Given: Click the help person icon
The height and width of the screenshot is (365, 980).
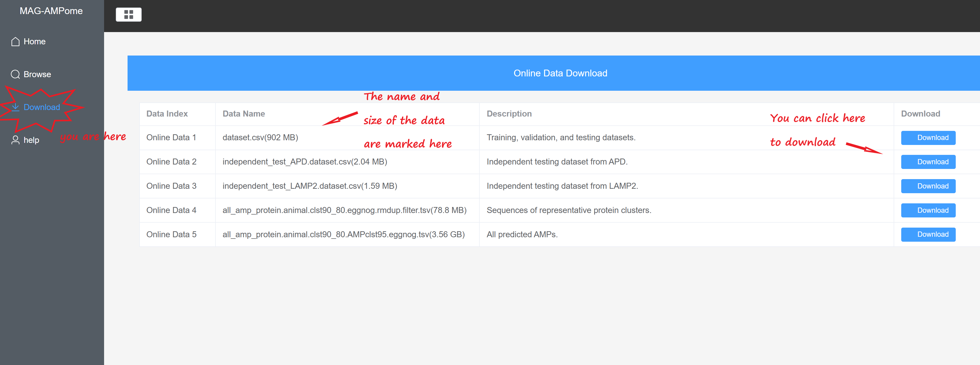Looking at the screenshot, I should (15, 140).
